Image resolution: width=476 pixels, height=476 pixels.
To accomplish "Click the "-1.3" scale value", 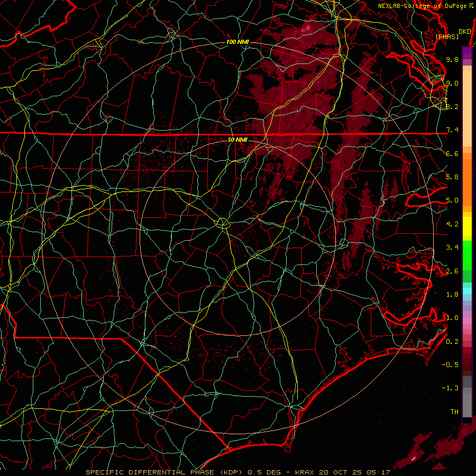I will click(450, 388).
